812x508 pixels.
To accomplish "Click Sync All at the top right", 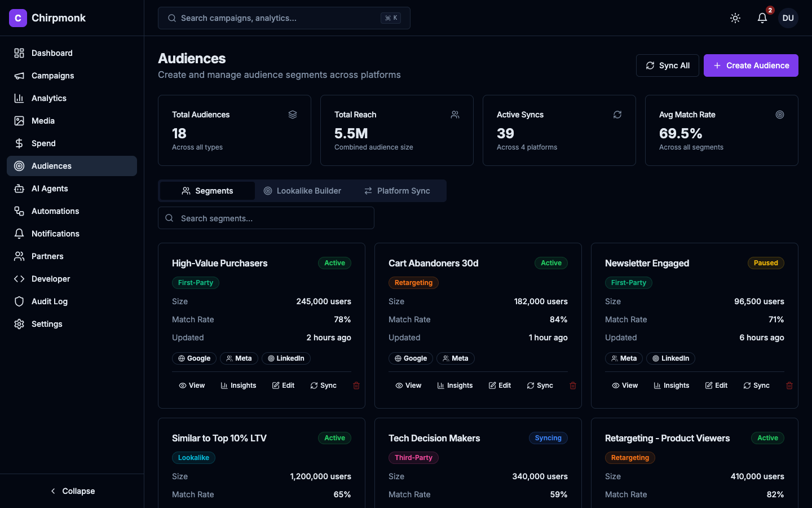I will click(668, 65).
